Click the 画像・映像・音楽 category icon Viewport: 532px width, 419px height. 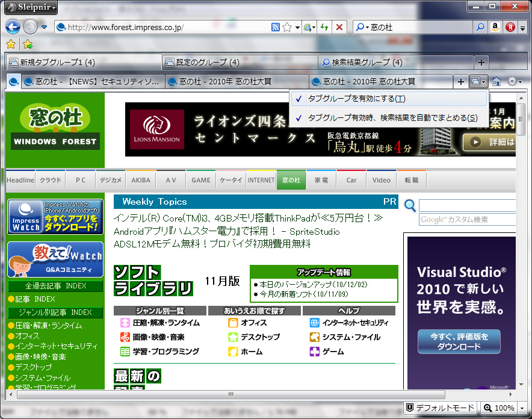(x=125, y=337)
